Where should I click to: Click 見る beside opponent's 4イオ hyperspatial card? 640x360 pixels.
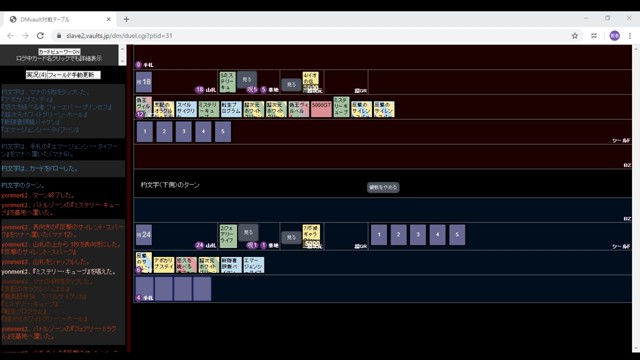291,84
